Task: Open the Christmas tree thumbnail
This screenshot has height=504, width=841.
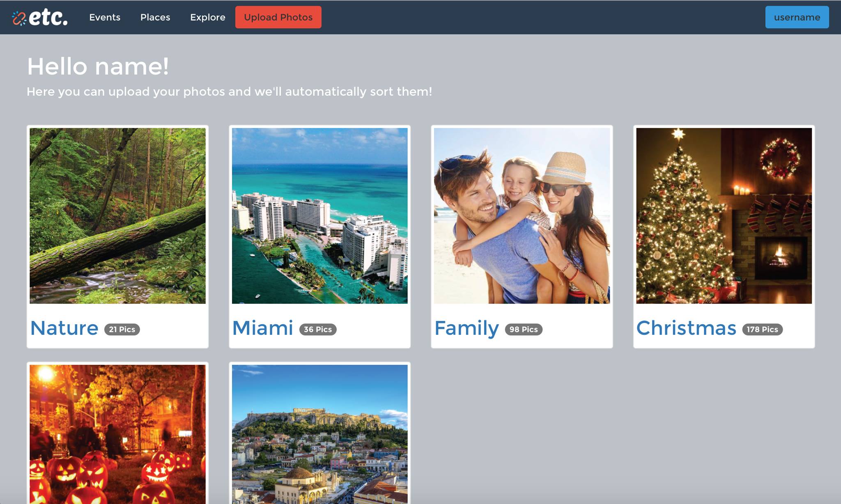Action: [x=724, y=216]
